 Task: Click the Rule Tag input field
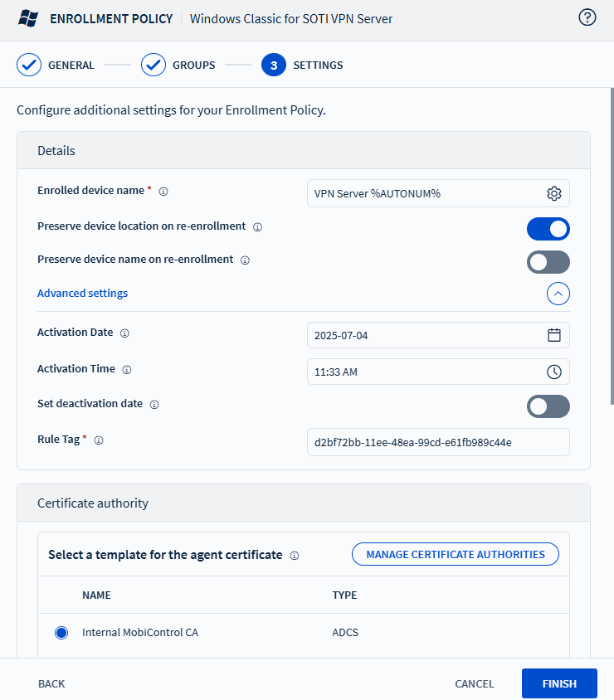click(438, 442)
